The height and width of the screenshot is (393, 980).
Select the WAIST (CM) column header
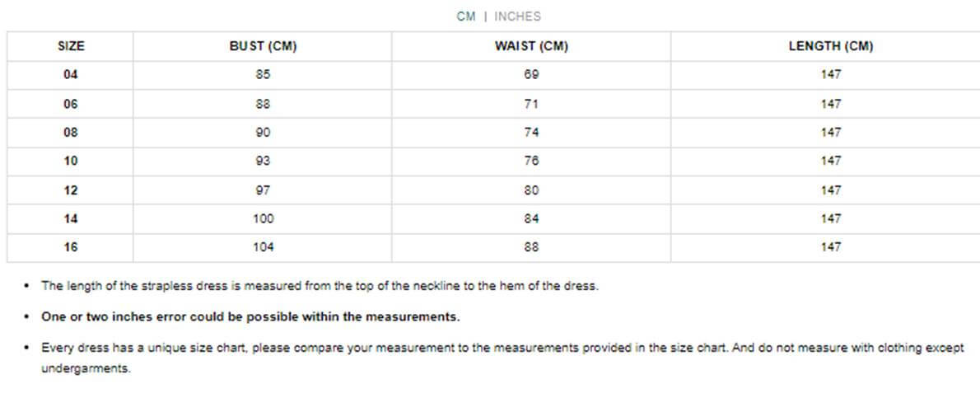click(x=531, y=46)
